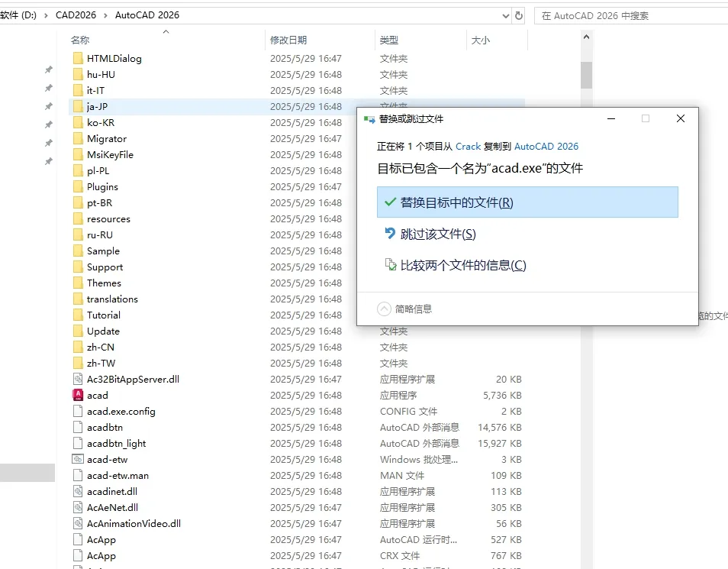Click the MAN 文件 type cell
This screenshot has width=728, height=569.
[x=402, y=476]
